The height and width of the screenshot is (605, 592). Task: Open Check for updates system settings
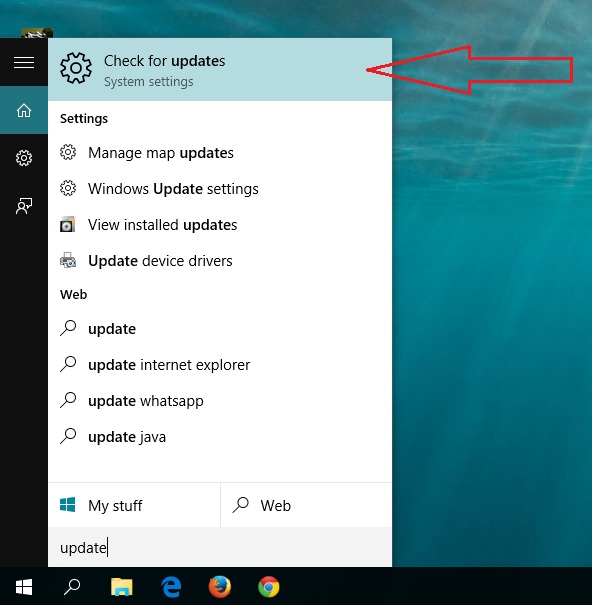pos(220,70)
